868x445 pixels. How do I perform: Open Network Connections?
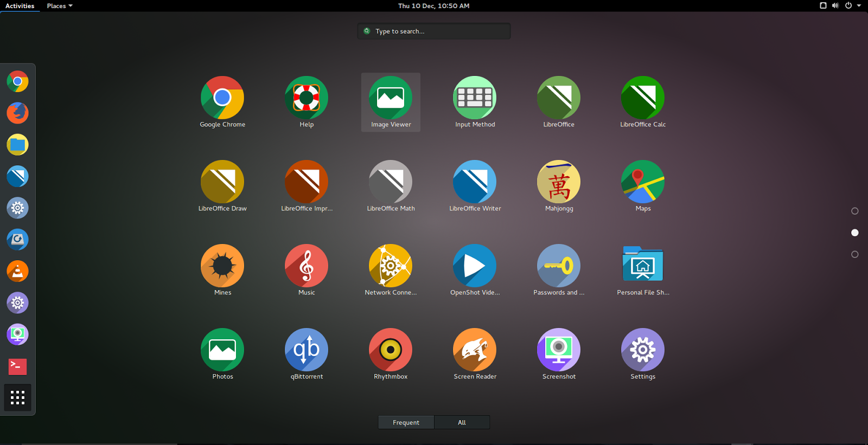[391, 266]
